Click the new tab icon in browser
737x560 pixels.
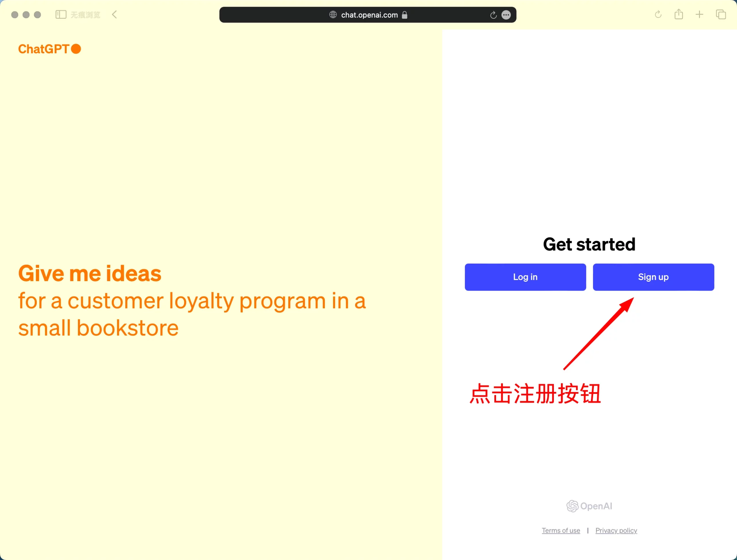(700, 15)
